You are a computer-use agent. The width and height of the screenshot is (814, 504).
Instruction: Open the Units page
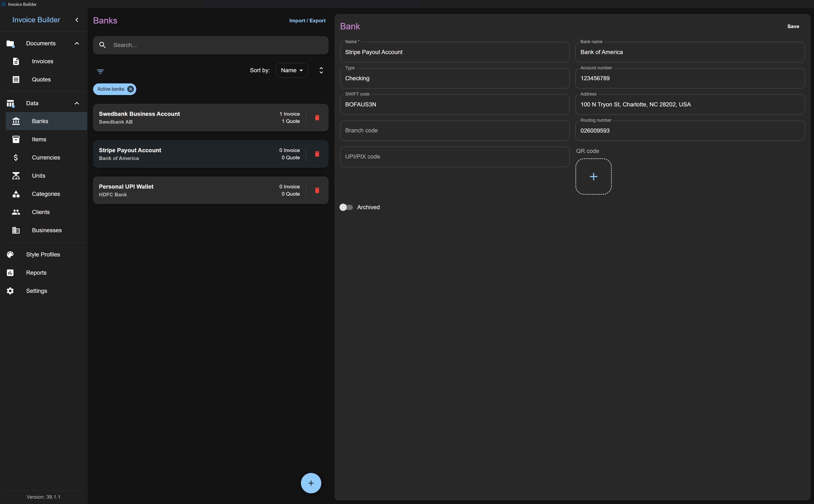[46, 176]
